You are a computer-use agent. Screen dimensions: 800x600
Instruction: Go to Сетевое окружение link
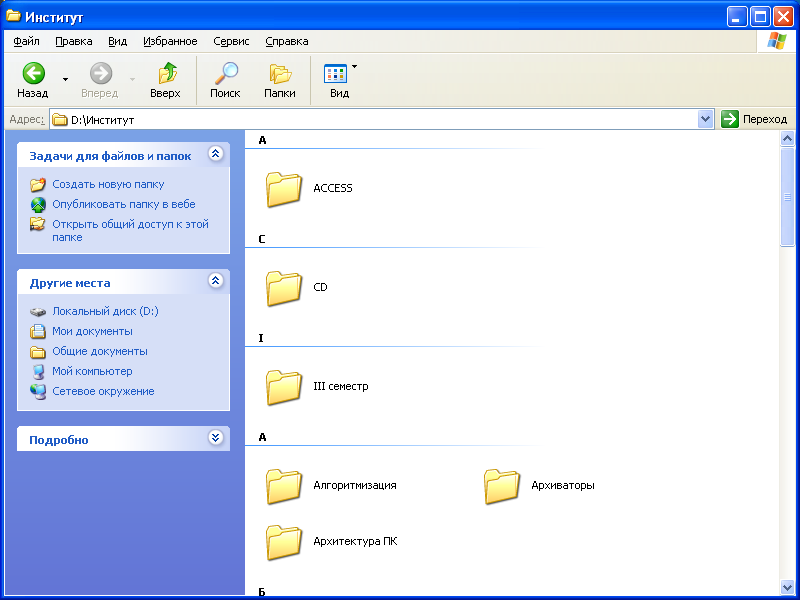pos(103,391)
